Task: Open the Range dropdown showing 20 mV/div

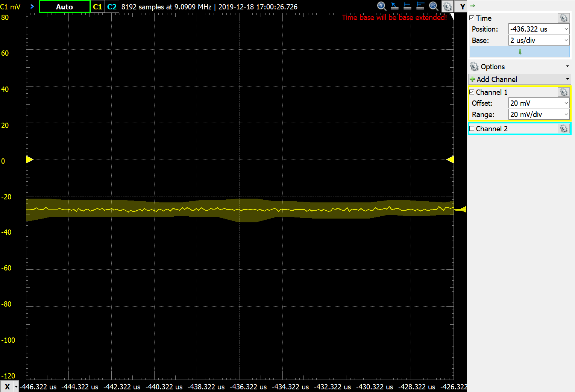Action: [x=539, y=114]
